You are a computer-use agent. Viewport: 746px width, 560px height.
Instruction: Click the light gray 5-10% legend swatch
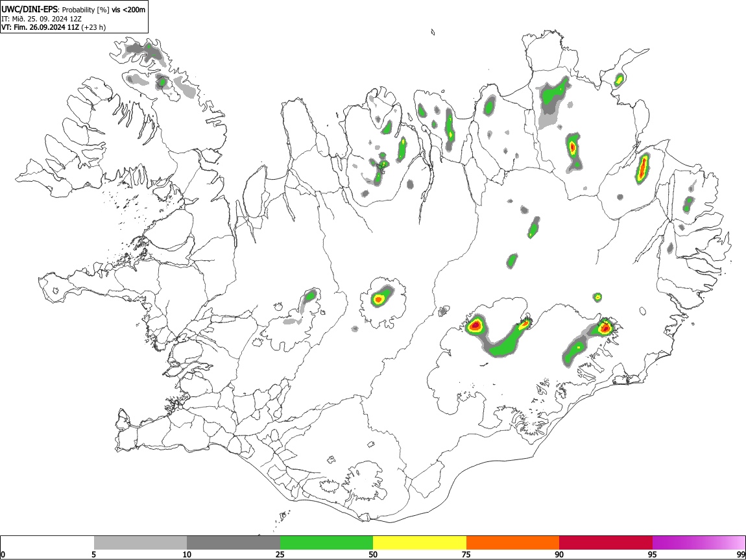point(140,543)
